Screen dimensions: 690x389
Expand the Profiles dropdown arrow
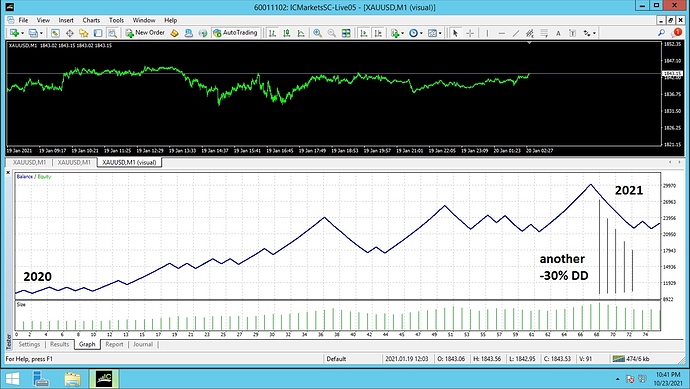41,33
